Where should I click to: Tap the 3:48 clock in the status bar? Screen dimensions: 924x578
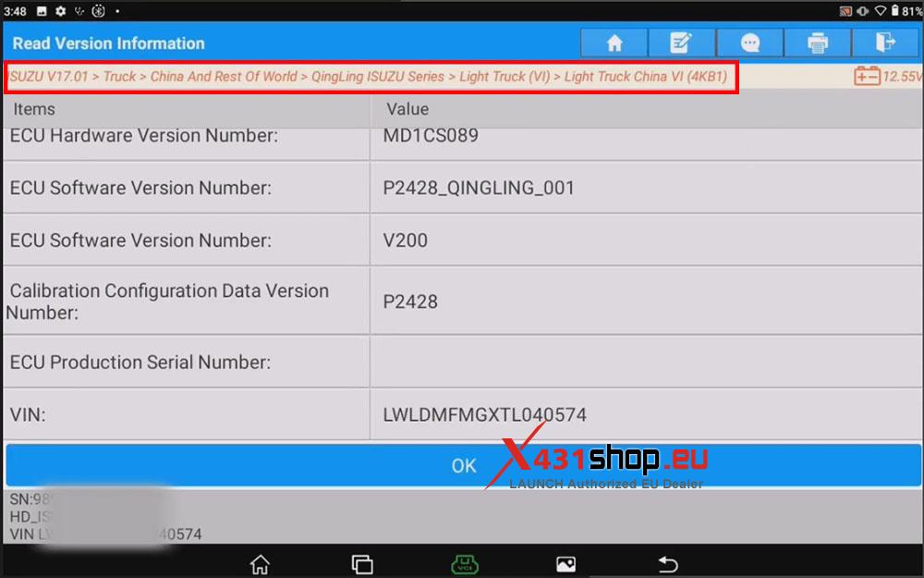(x=15, y=10)
